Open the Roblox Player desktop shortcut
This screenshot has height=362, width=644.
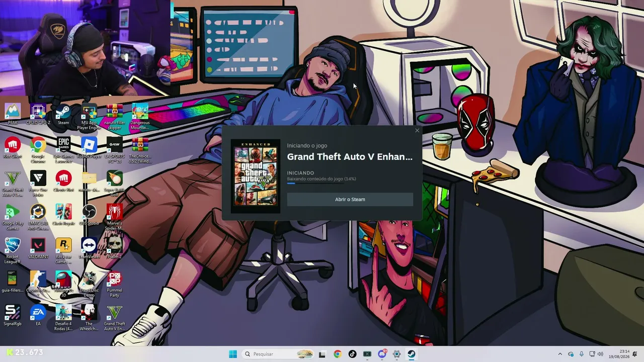[x=89, y=148]
